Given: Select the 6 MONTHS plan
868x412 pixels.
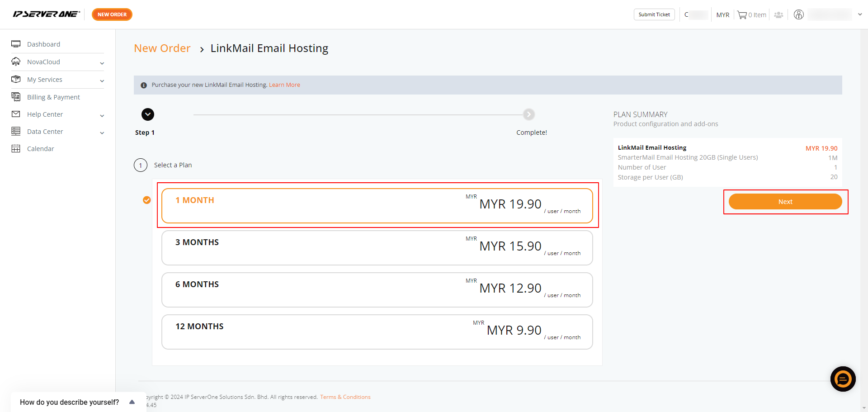Looking at the screenshot, I should tap(377, 290).
